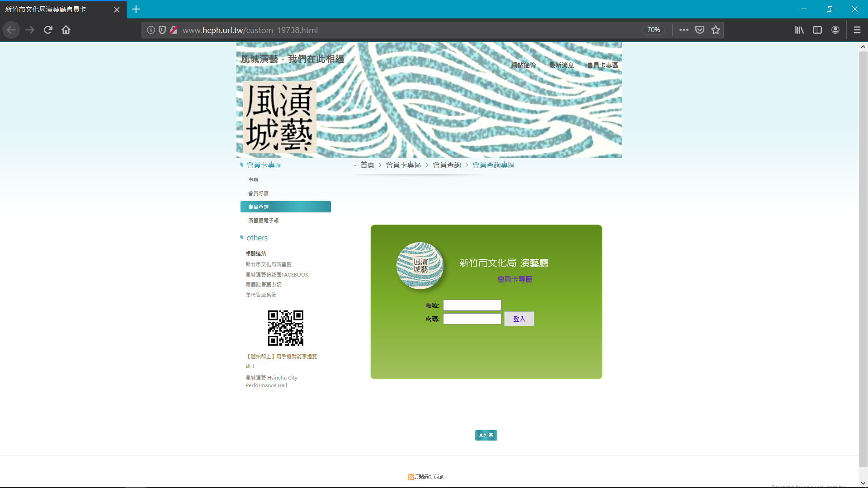
Task: Click the 會員卡專區 sidebar heading
Action: pyautogui.click(x=264, y=165)
